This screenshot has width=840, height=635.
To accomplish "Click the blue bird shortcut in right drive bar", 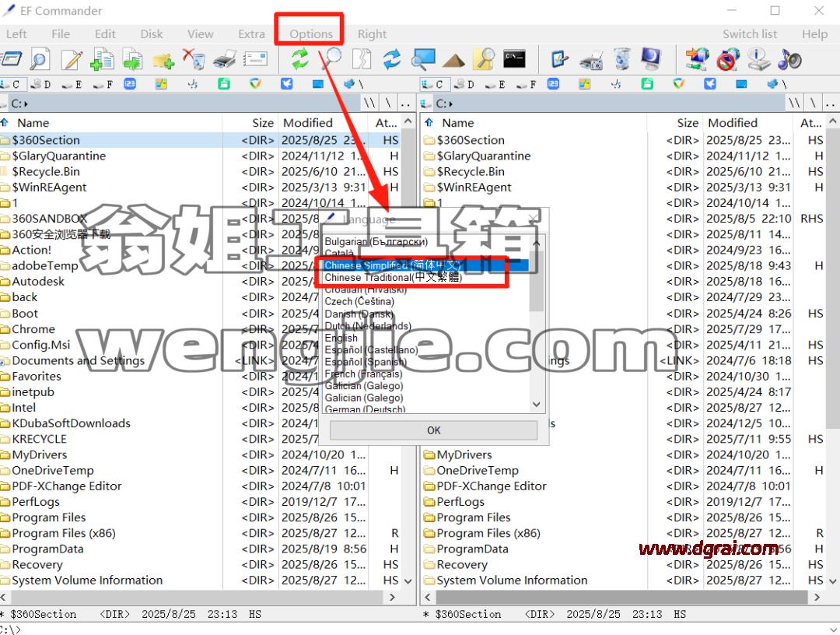I will 710,84.
